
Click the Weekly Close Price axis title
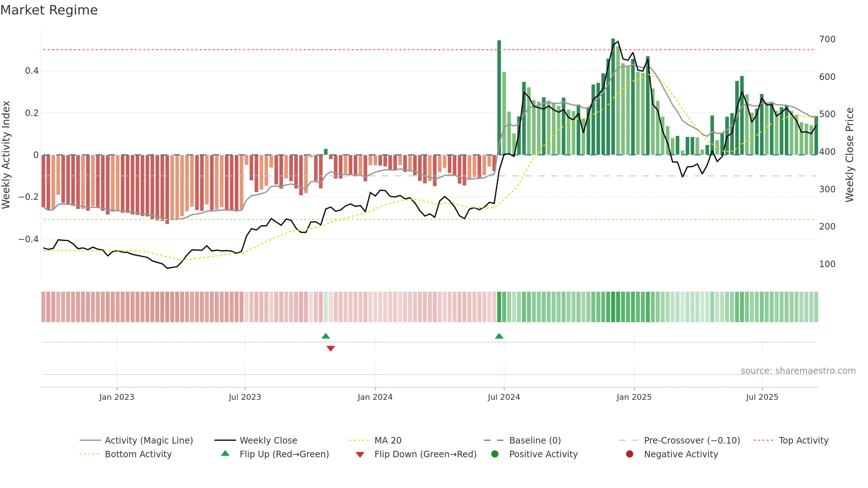[x=850, y=155]
